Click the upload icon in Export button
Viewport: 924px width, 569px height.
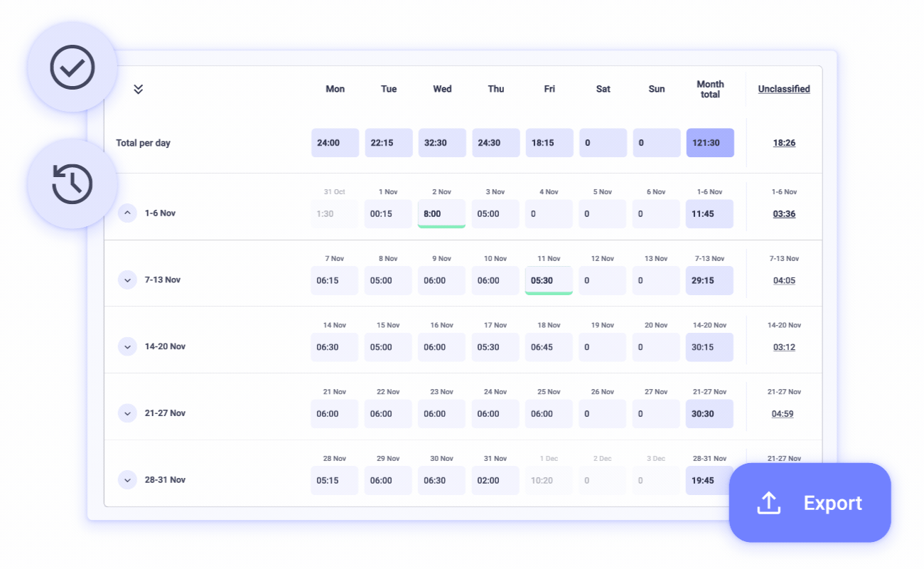click(768, 503)
